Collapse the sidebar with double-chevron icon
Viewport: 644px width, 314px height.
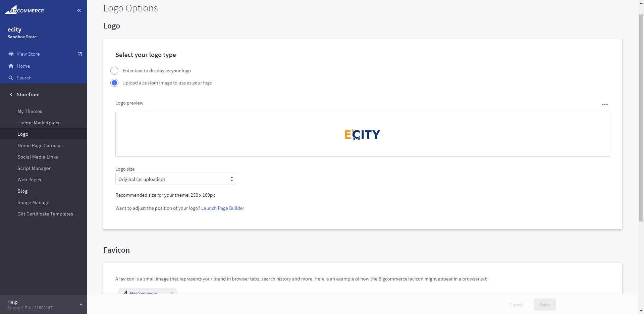[x=79, y=10]
